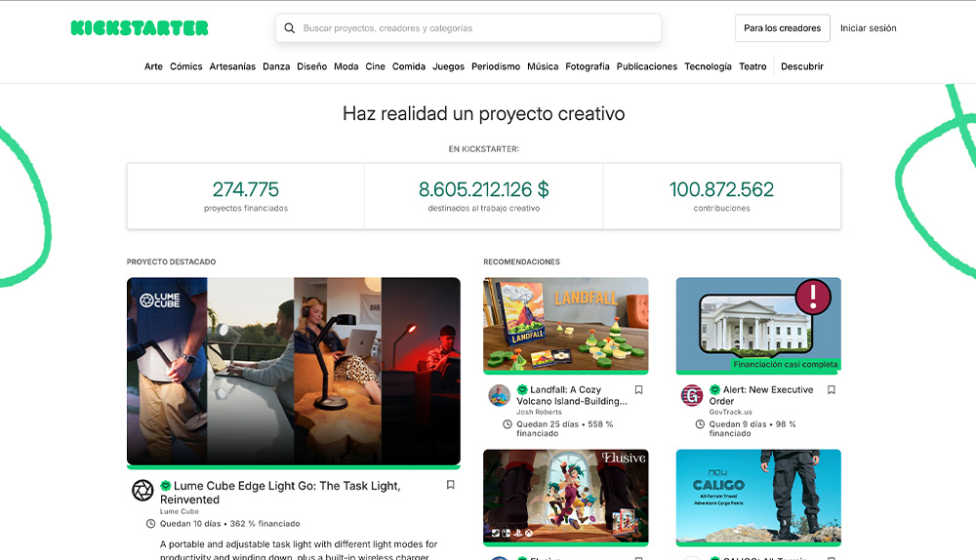Click the verified badge on Lume Cube title
Screen dimensions: 976x560
pos(166,485)
